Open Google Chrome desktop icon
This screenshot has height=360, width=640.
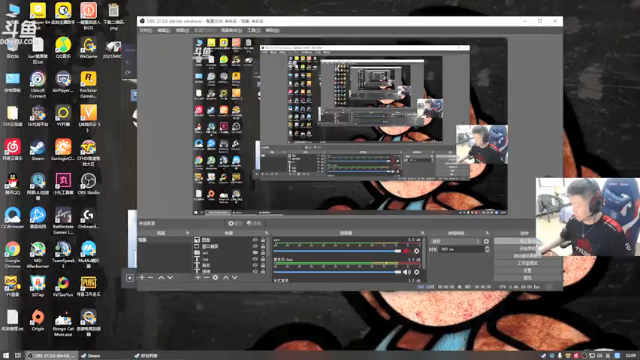coord(12,255)
